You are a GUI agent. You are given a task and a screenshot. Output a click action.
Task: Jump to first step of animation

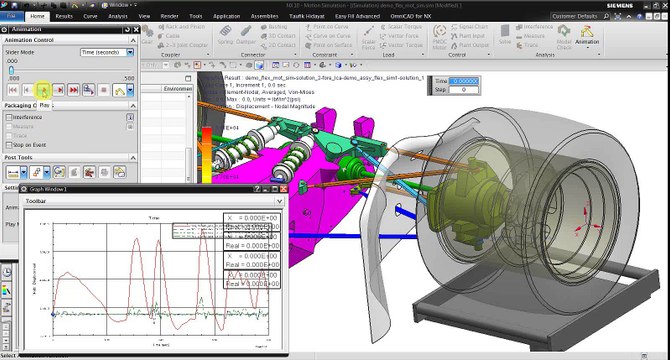[13, 90]
